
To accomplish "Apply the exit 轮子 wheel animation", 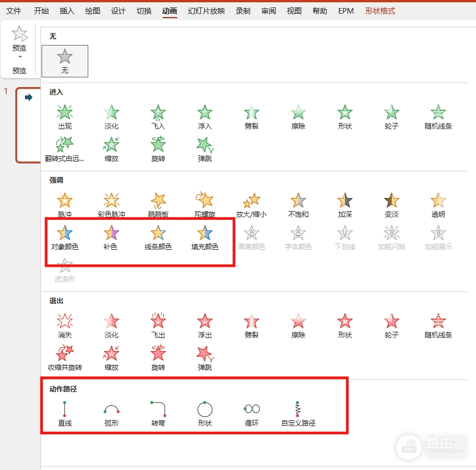I will click(392, 326).
